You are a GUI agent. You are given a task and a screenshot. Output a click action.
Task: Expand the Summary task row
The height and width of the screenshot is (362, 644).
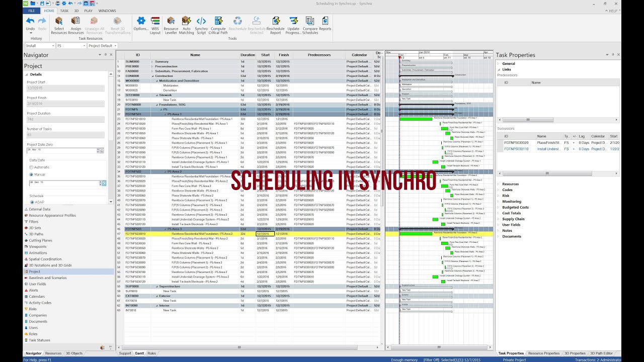point(152,61)
